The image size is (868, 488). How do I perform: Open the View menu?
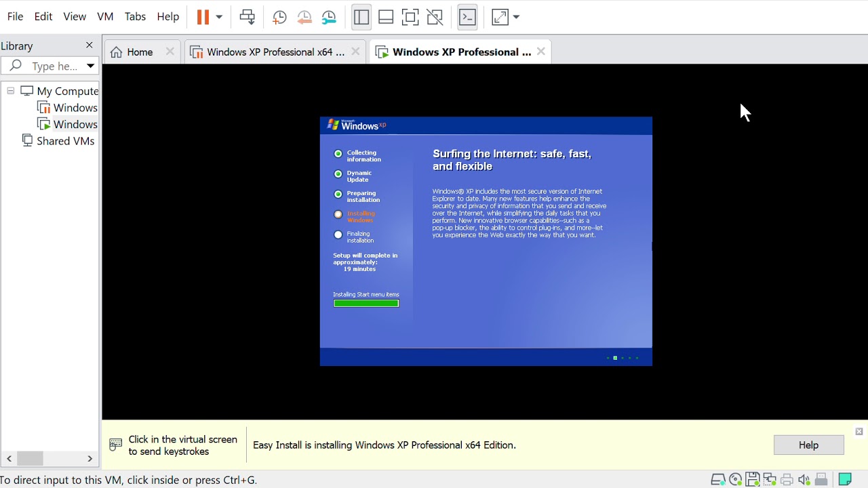click(75, 16)
